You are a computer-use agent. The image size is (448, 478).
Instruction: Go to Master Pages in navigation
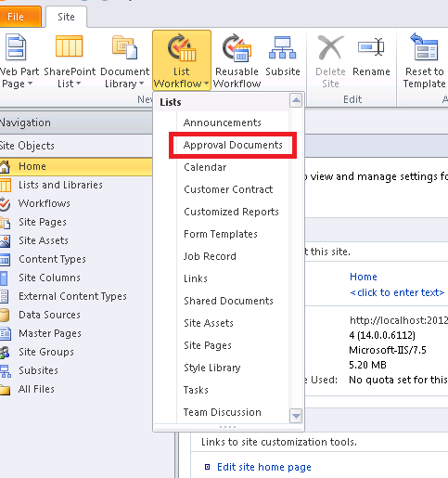(x=50, y=334)
